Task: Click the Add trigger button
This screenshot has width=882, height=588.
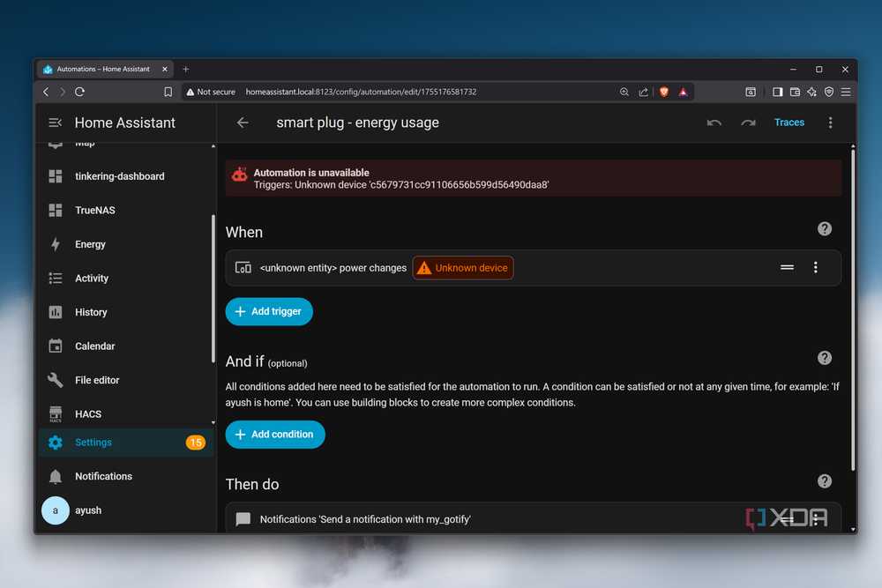Action: click(269, 311)
